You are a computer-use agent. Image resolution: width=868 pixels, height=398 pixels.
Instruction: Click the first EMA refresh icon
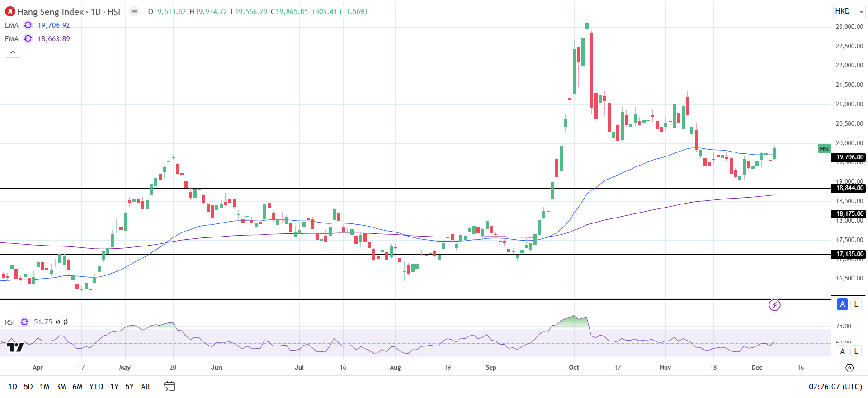tap(28, 25)
